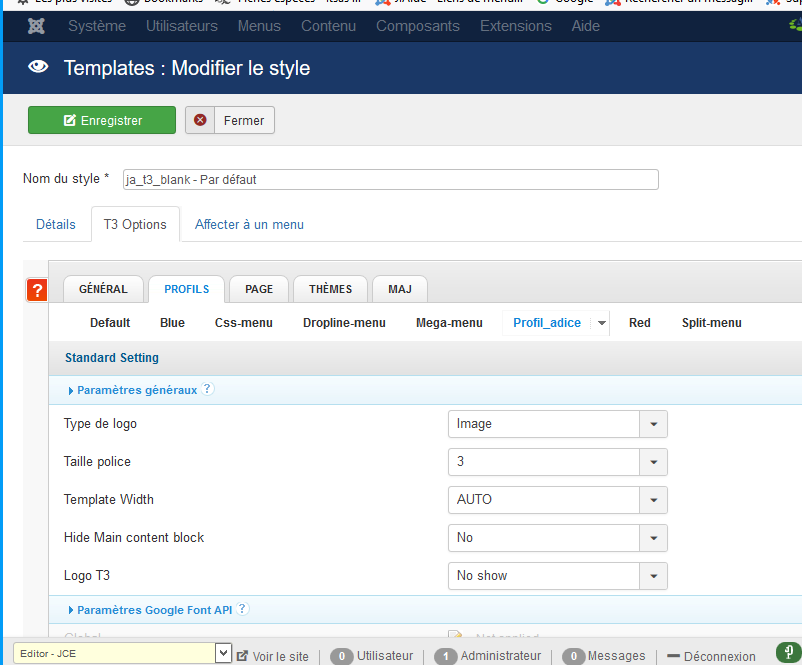Open Profil_adice profile dropdown arrow
This screenshot has width=802, height=665.
coord(601,323)
